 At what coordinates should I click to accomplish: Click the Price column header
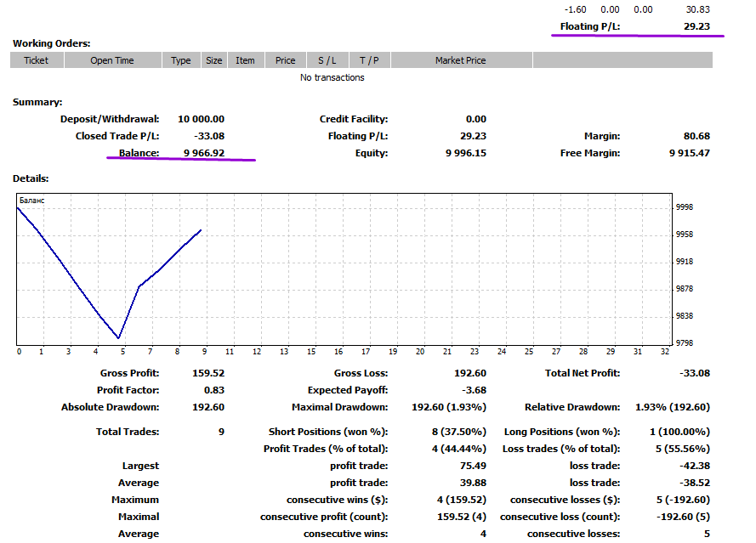click(x=286, y=60)
